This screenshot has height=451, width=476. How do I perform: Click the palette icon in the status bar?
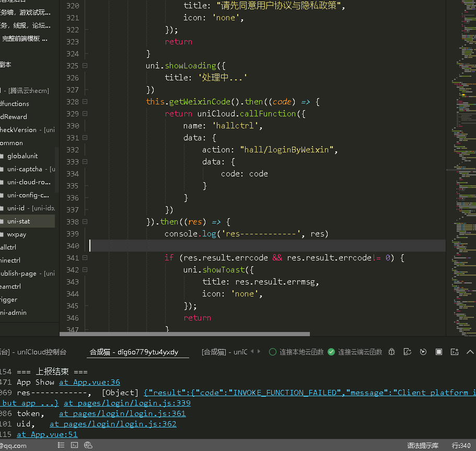tap(88, 445)
